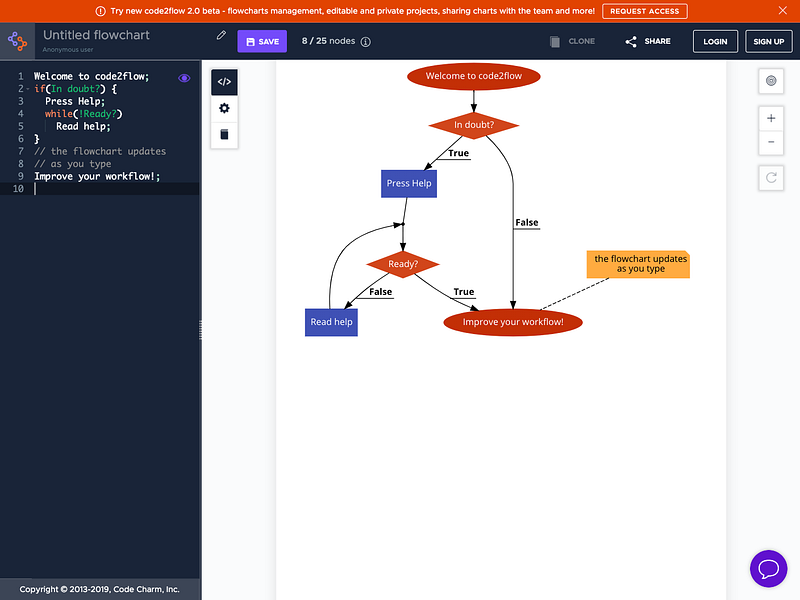Screen dimensions: 800x600
Task: Zoom in with the plus button
Action: (771, 118)
